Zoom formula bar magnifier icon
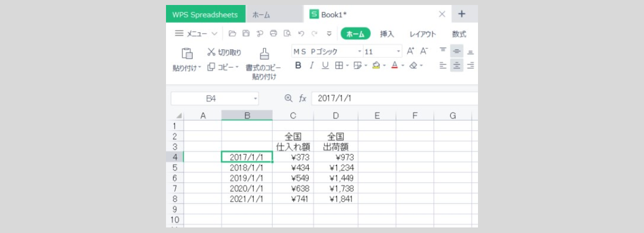This screenshot has width=644, height=233. (x=288, y=98)
